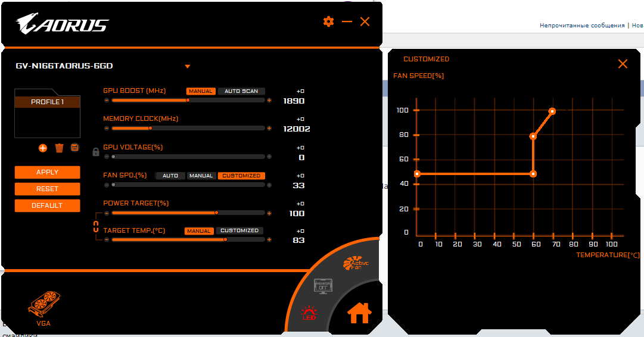
Task: Switch GPU Boost to Auto Scan
Action: (241, 91)
